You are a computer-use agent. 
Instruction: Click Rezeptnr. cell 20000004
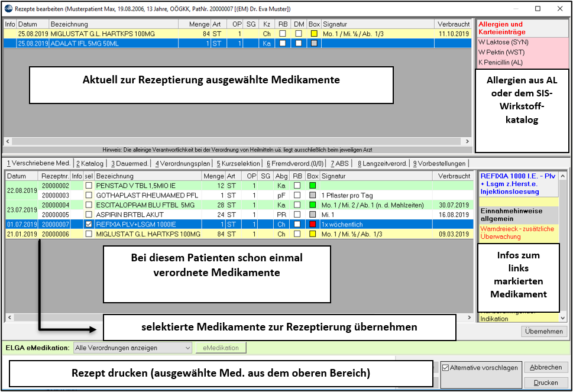coord(55,205)
